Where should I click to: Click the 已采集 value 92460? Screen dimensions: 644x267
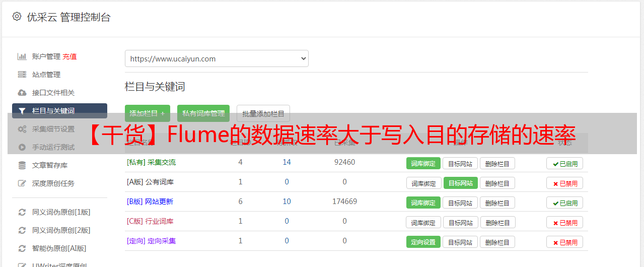click(344, 162)
